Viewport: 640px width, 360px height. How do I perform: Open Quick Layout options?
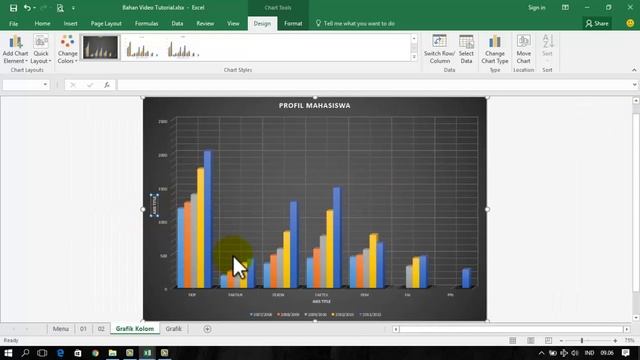(41, 49)
